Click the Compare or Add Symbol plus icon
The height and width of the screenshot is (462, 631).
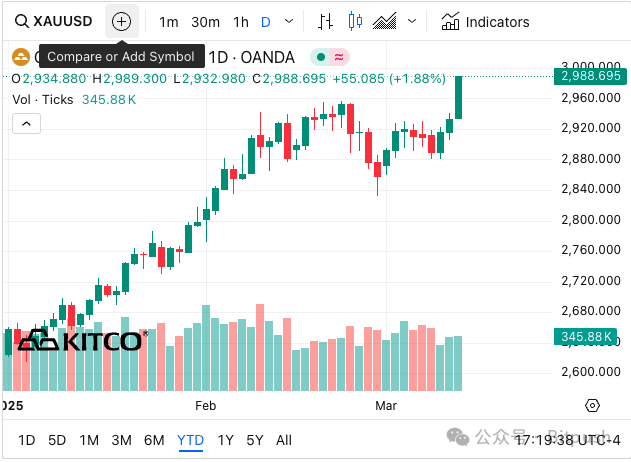122,21
